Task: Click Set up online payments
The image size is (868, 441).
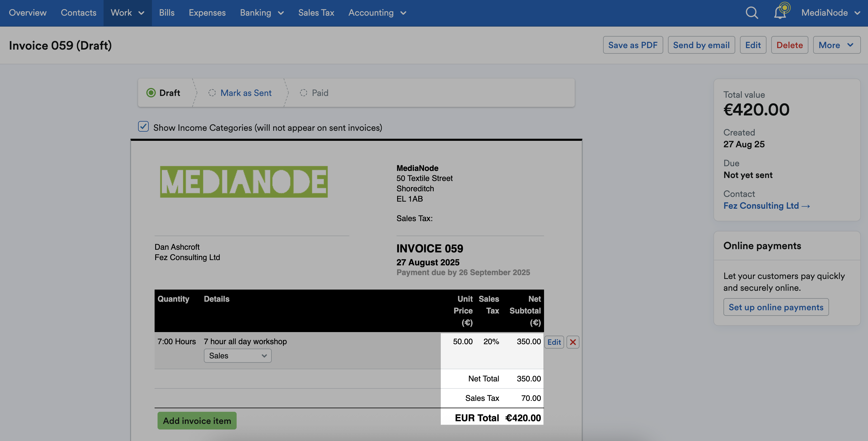Action: (776, 307)
